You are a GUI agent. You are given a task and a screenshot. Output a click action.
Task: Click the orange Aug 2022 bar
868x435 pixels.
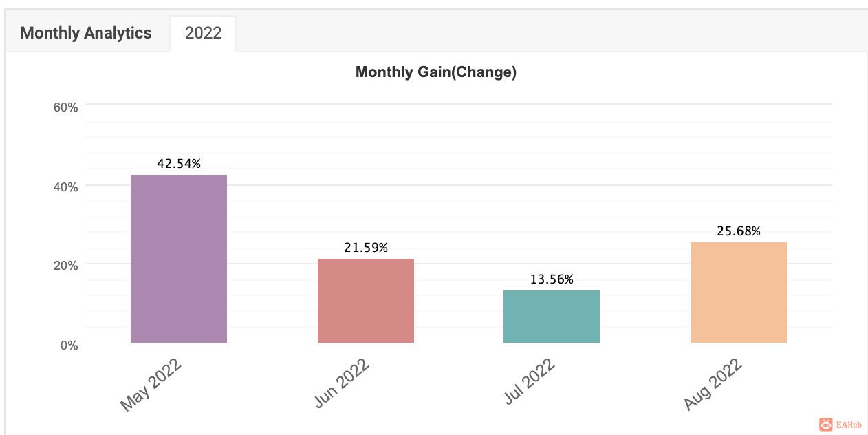pos(739,293)
